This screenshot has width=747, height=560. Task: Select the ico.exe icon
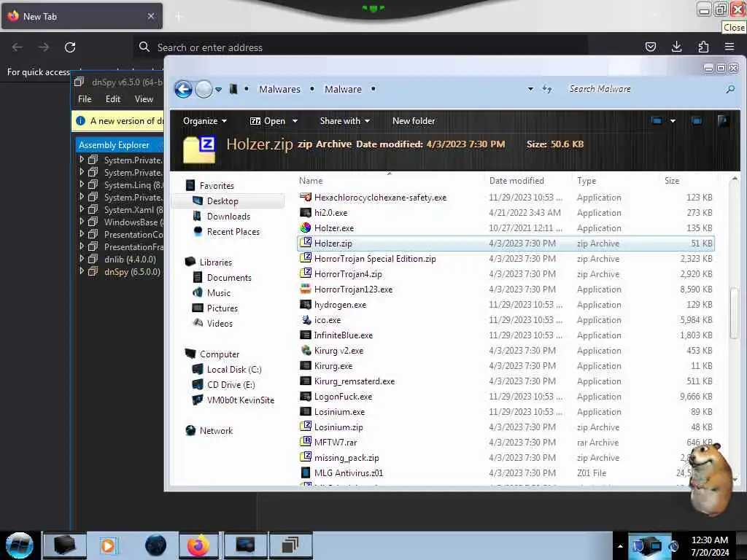(306, 319)
